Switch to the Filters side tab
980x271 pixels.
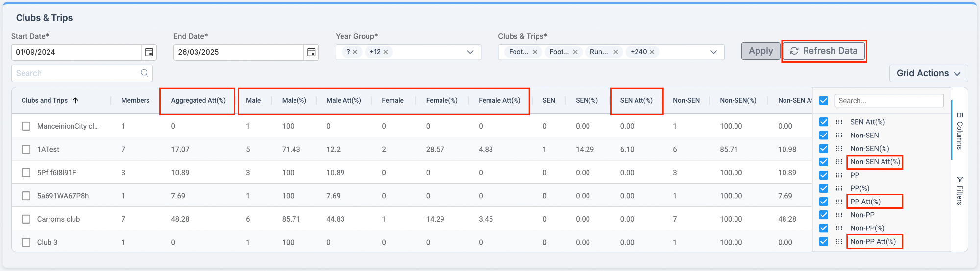click(x=960, y=190)
